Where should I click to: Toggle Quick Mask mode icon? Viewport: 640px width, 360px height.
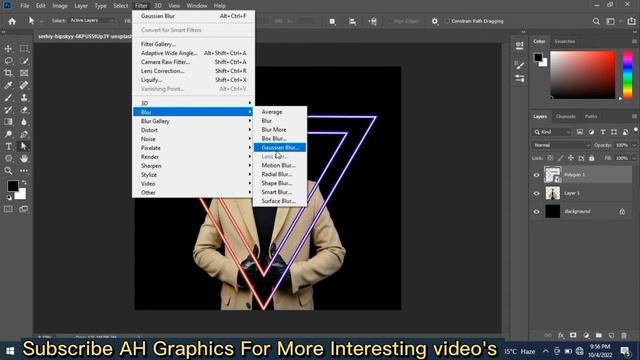point(8,209)
